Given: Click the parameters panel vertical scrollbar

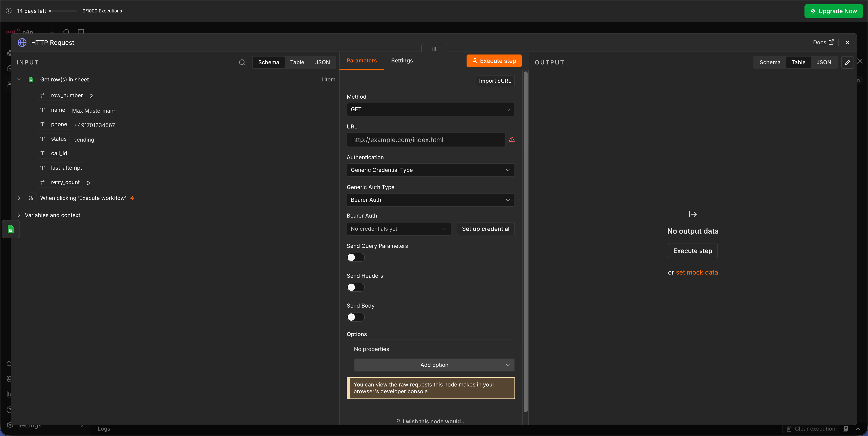Looking at the screenshot, I should click(525, 242).
